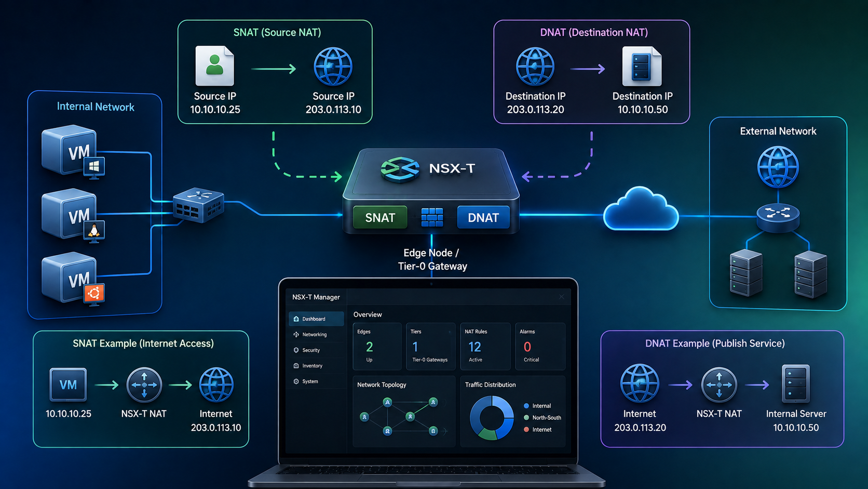Viewport: 868px width, 489px height.
Task: Open the Dashboard menu item
Action: point(316,319)
